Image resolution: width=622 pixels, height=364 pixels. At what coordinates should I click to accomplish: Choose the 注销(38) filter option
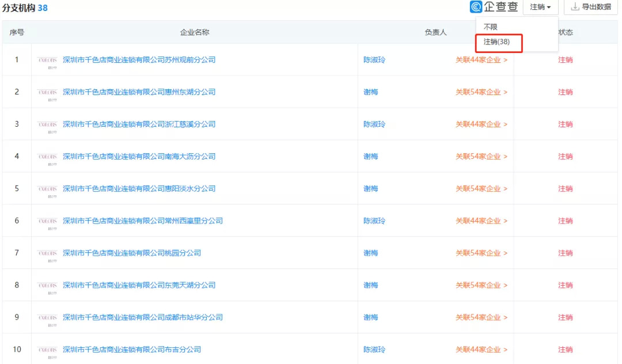tap(496, 41)
